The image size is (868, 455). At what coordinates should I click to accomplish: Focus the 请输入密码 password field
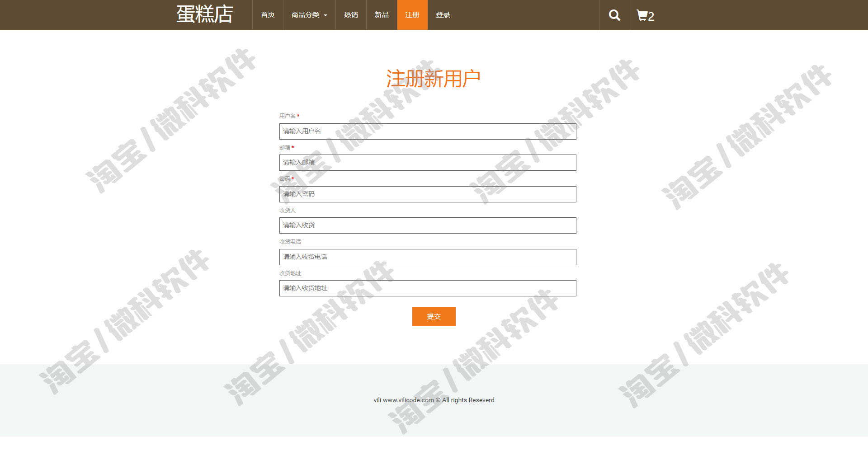coord(428,194)
